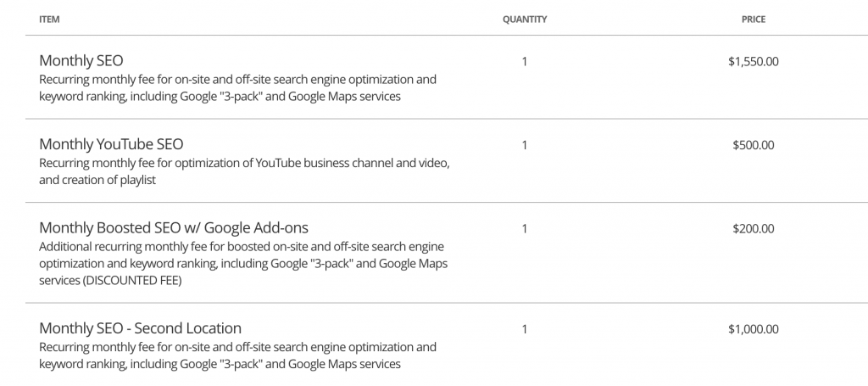Click the quantity for Monthly YouTube SEO
Screen dimensions: 868x386
click(x=524, y=145)
